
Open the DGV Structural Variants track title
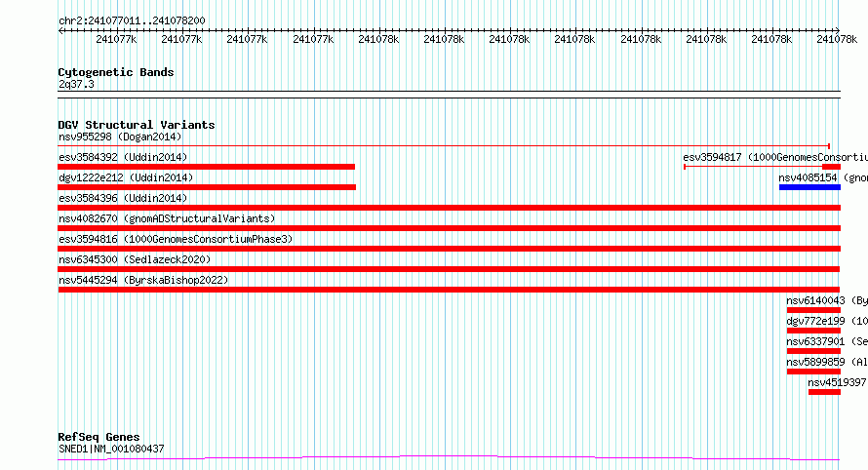[x=137, y=125]
